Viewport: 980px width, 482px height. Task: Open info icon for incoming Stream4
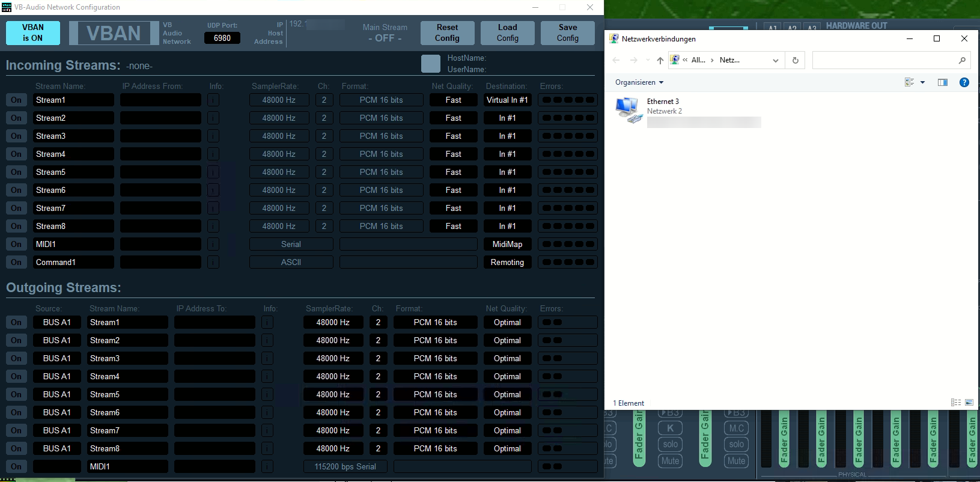213,154
